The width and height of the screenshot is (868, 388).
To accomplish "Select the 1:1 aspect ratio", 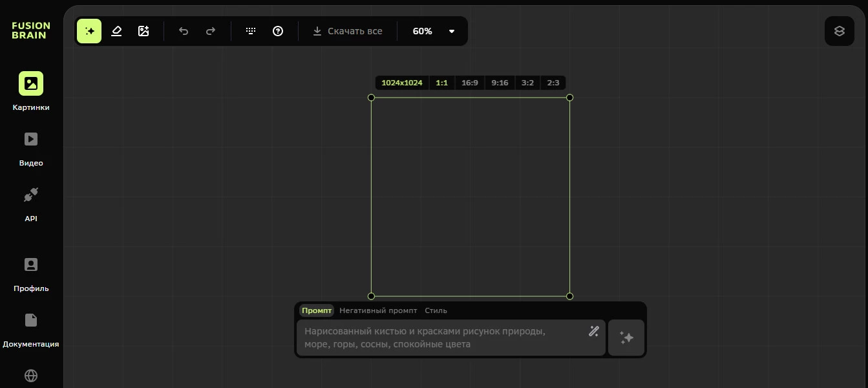I will [x=442, y=83].
